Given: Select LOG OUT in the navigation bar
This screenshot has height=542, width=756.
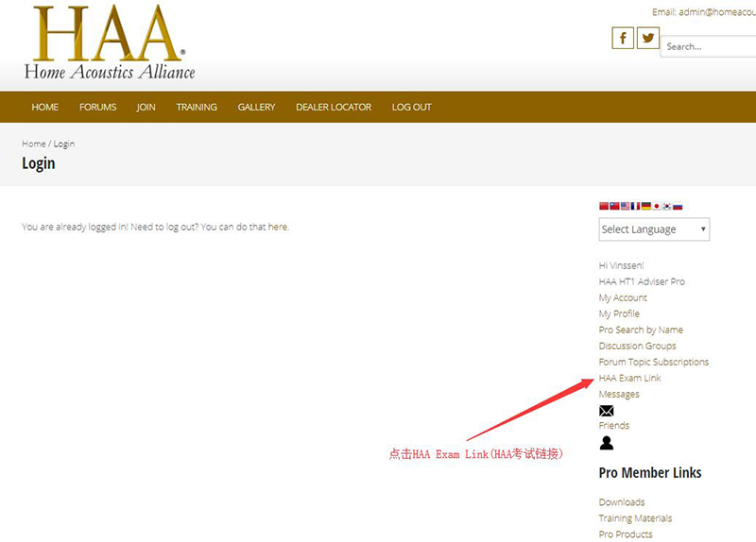Looking at the screenshot, I should (x=412, y=107).
